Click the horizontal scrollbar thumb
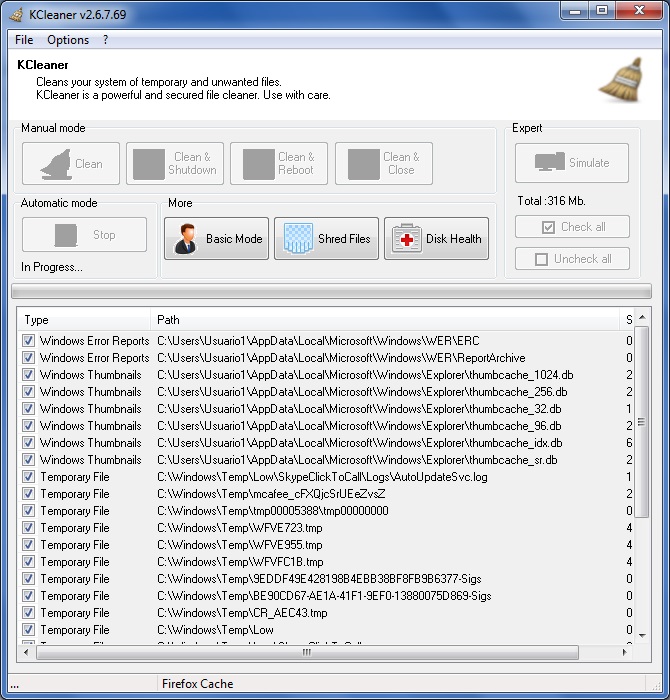Image resolution: width=670 pixels, height=700 pixels. point(307,652)
